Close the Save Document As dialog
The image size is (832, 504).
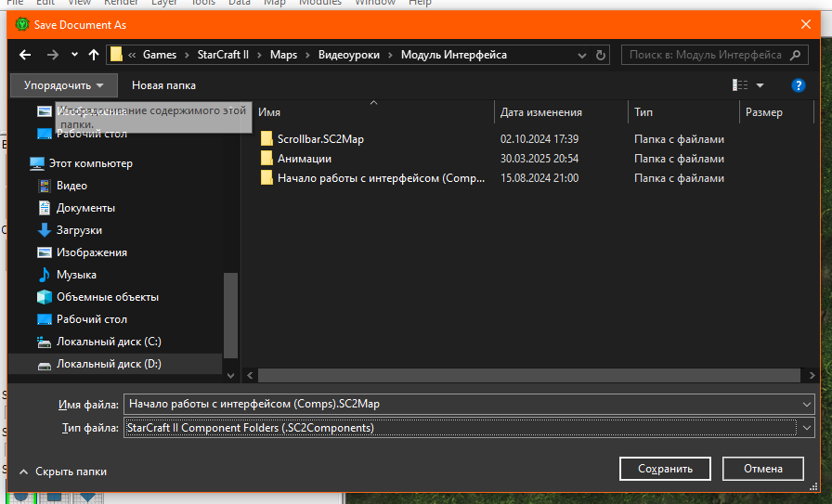click(805, 24)
